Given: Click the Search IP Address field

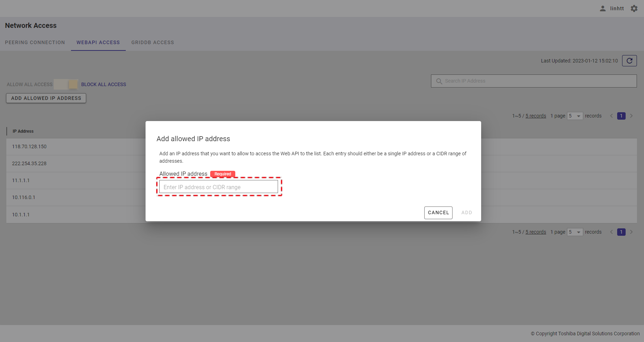Looking at the screenshot, I should coord(537,81).
